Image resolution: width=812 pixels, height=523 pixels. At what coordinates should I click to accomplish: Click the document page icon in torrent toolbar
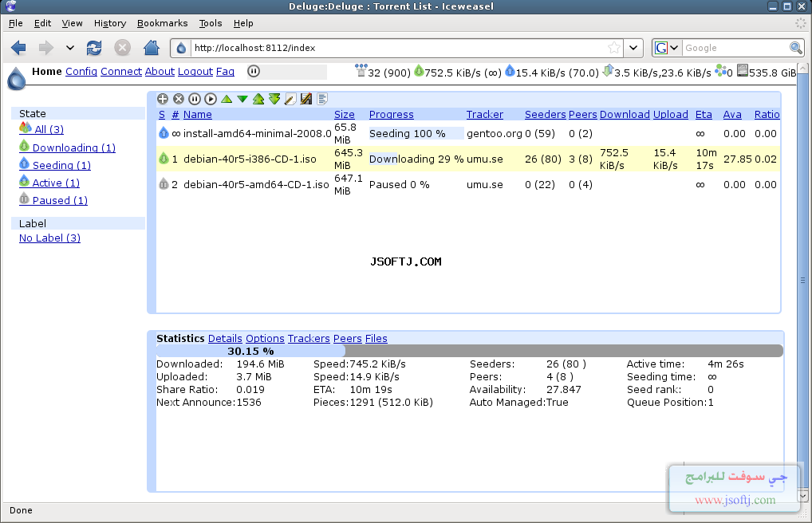coord(322,99)
